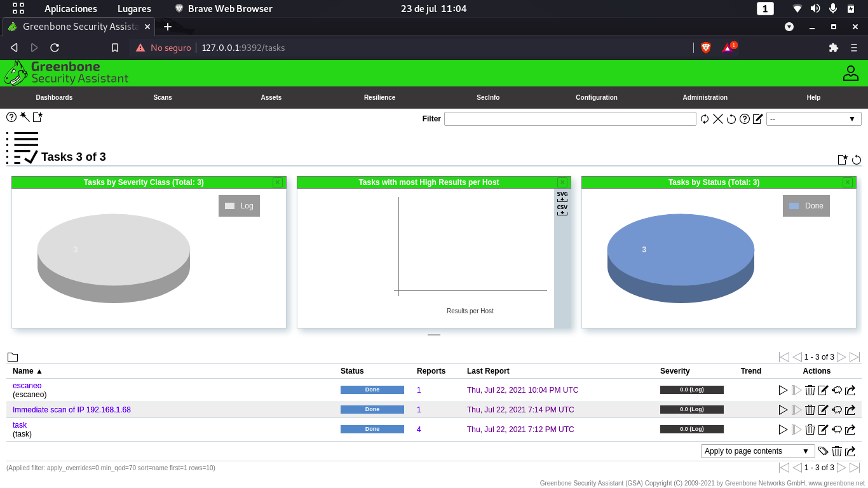Export the Immediate scan of IP task

850,410
